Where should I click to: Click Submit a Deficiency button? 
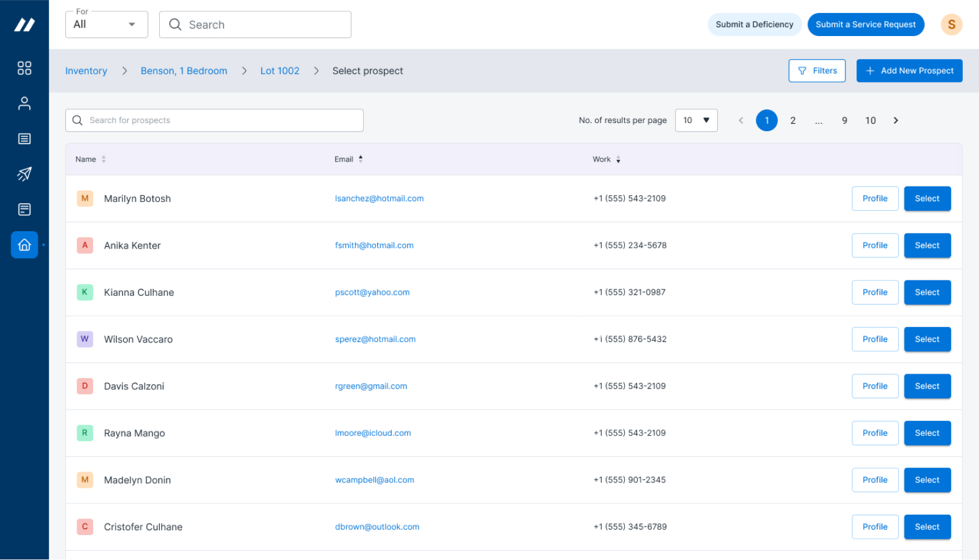[755, 24]
